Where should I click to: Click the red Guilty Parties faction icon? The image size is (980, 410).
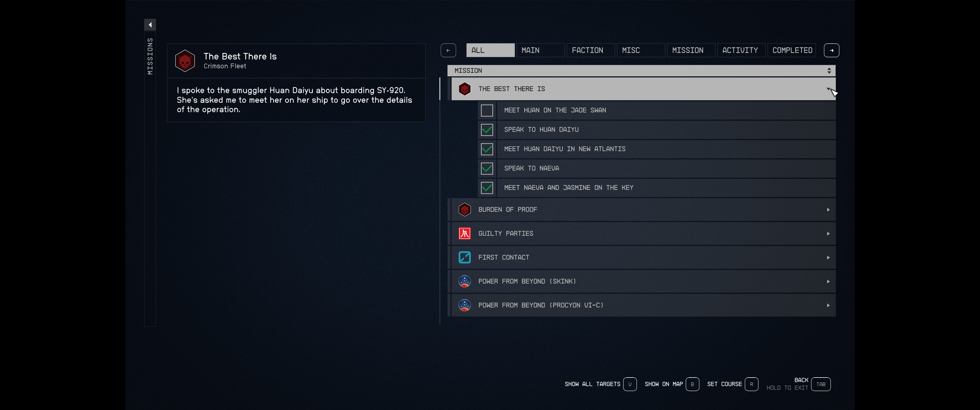[x=465, y=233]
